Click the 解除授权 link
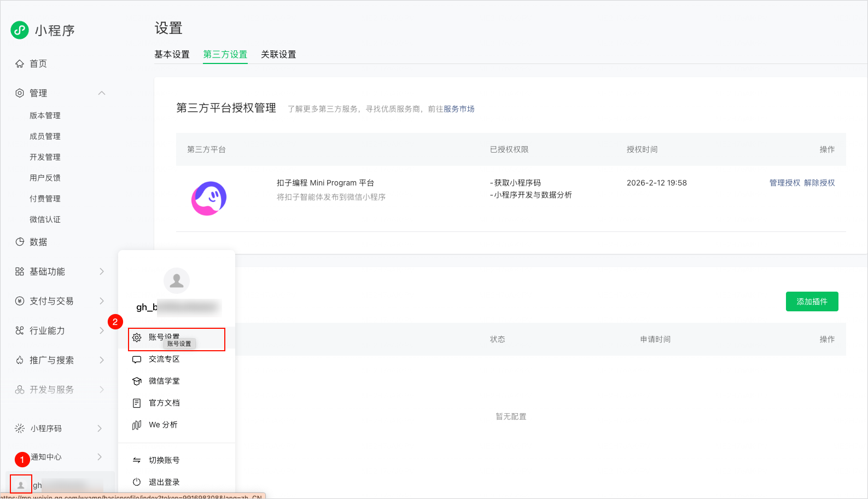The image size is (868, 499). point(819,183)
